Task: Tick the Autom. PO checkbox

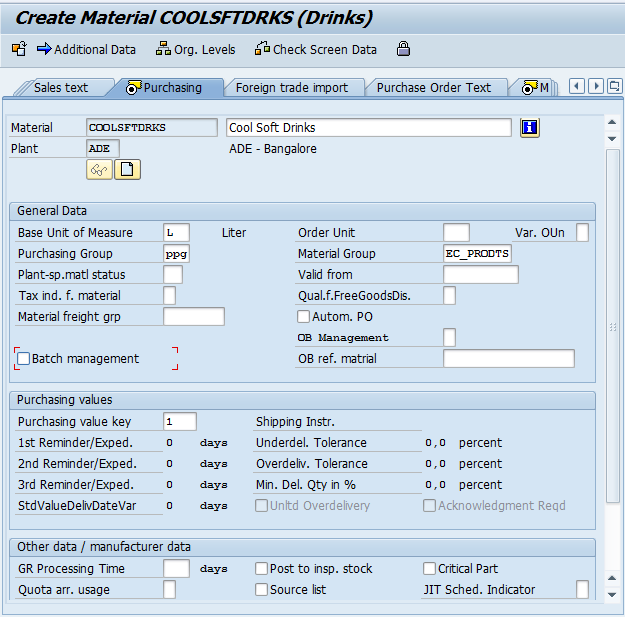Action: click(x=304, y=317)
